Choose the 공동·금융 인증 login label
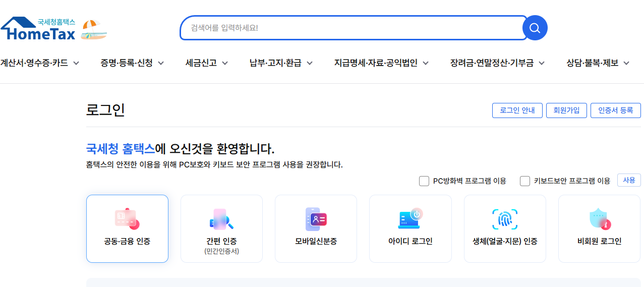 coord(127,242)
